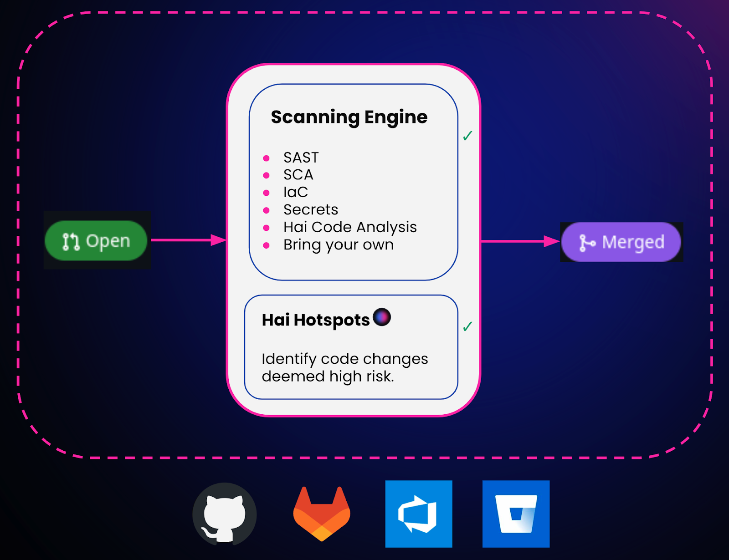Click the SCA list item

[x=298, y=175]
